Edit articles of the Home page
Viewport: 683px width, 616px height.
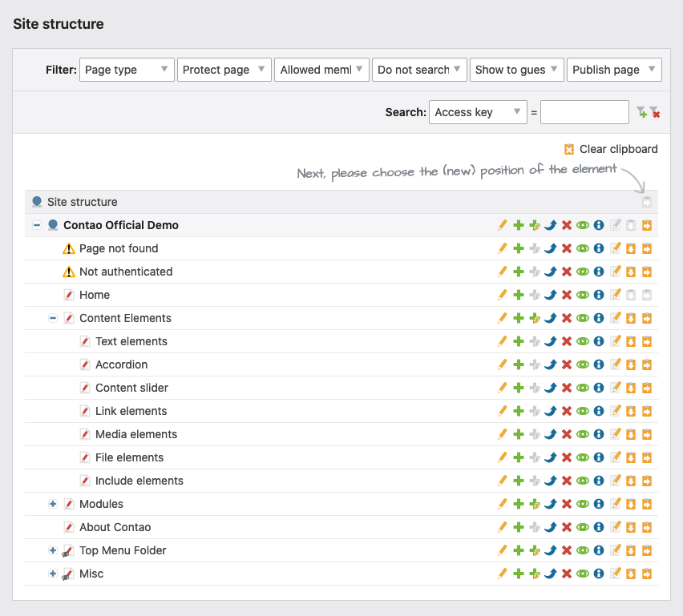[x=615, y=295]
